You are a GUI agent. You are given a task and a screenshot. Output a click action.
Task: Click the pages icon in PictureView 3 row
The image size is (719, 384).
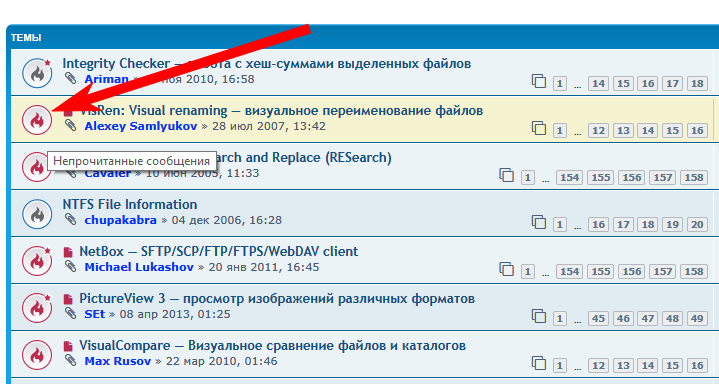(x=539, y=316)
